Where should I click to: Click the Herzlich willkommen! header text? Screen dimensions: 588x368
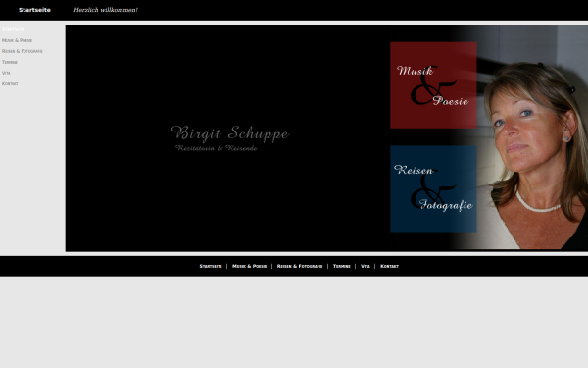(106, 10)
